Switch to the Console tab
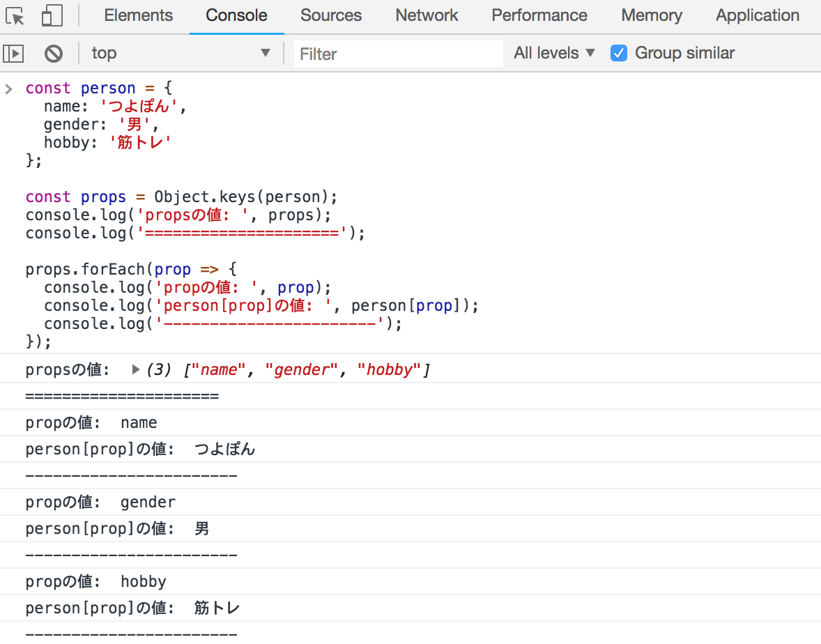 (236, 15)
